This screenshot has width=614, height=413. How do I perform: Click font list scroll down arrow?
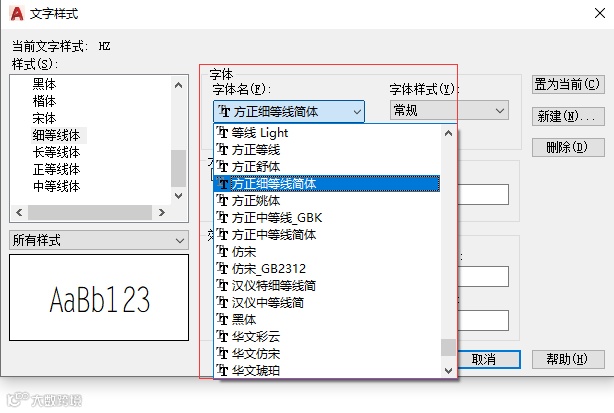click(x=449, y=370)
